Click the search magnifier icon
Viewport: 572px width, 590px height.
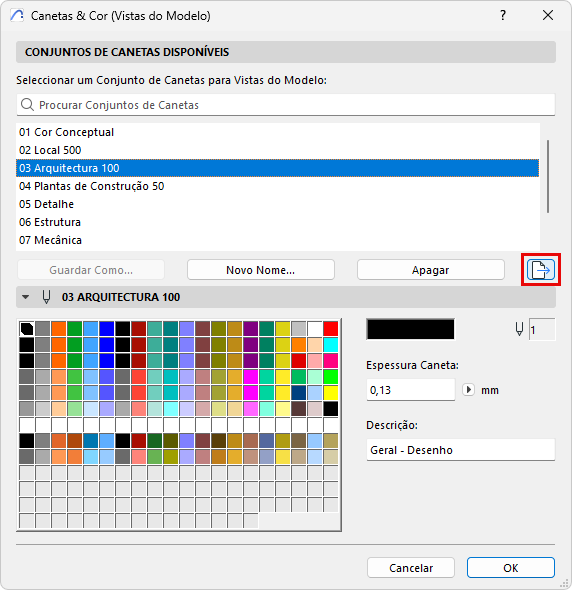pyautogui.click(x=27, y=105)
